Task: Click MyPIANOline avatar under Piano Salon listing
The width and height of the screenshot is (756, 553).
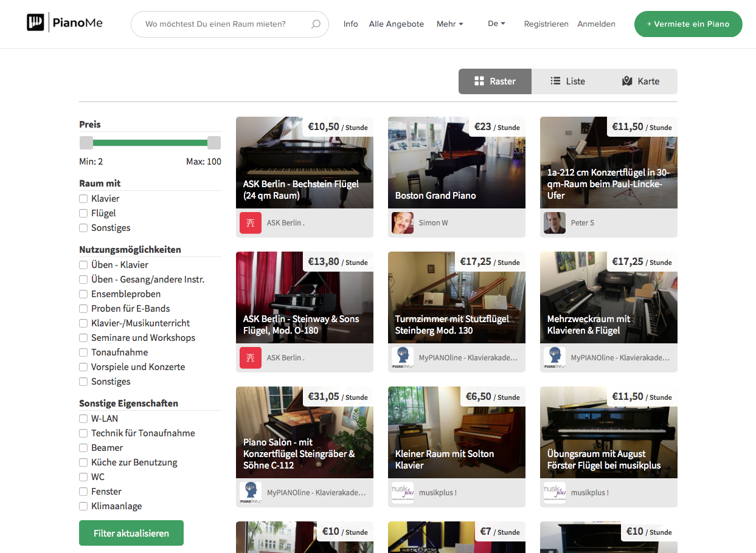Action: 251,493
